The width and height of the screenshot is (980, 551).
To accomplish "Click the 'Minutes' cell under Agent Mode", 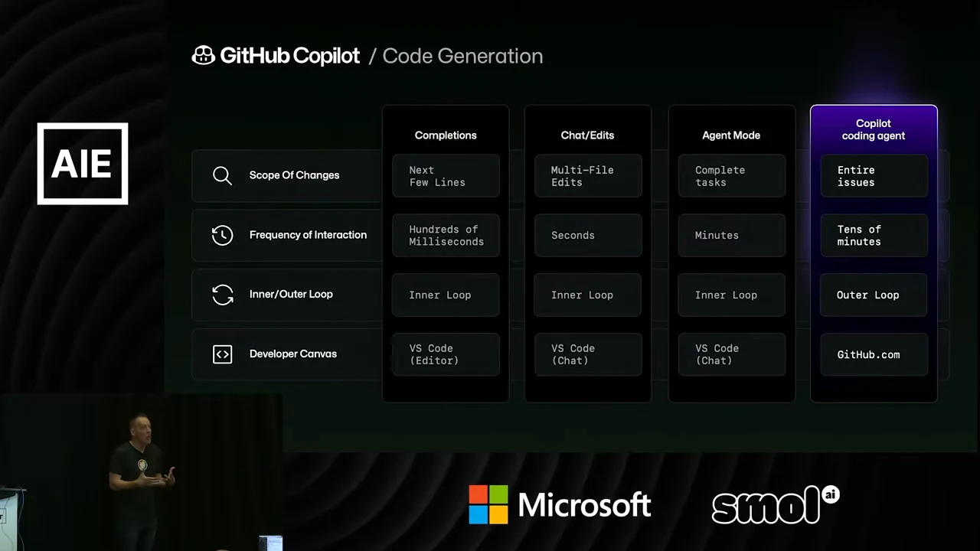I will pyautogui.click(x=731, y=236).
